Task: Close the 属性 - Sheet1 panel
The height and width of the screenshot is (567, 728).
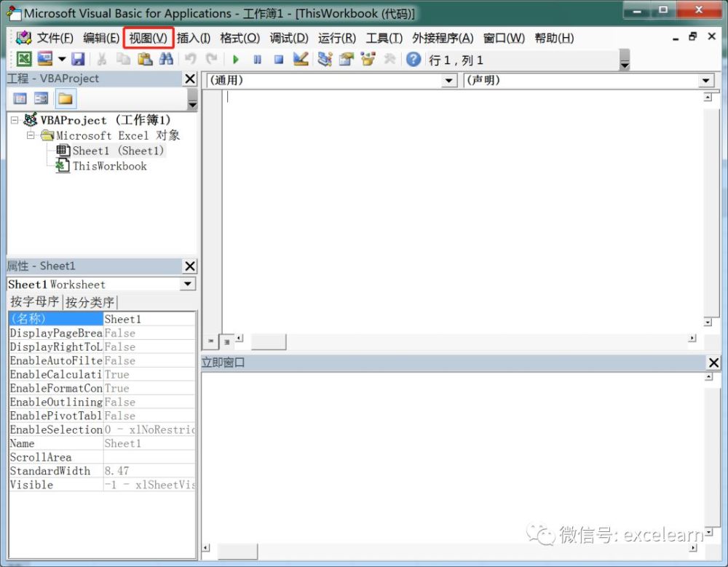Action: 190,266
